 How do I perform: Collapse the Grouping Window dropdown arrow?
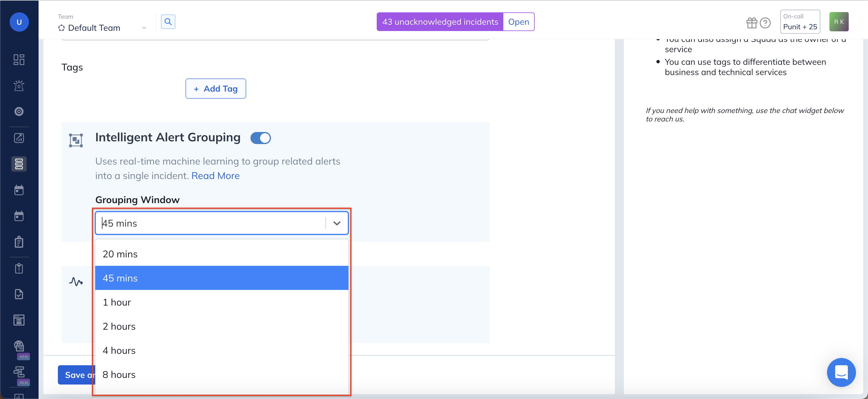tap(337, 223)
